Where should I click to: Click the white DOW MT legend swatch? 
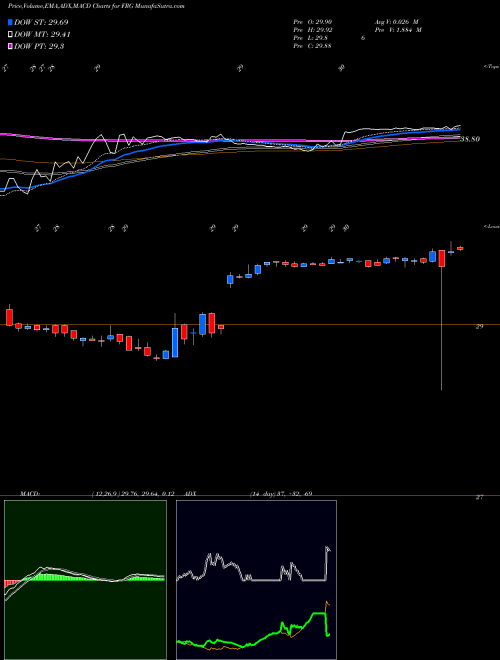[10, 35]
